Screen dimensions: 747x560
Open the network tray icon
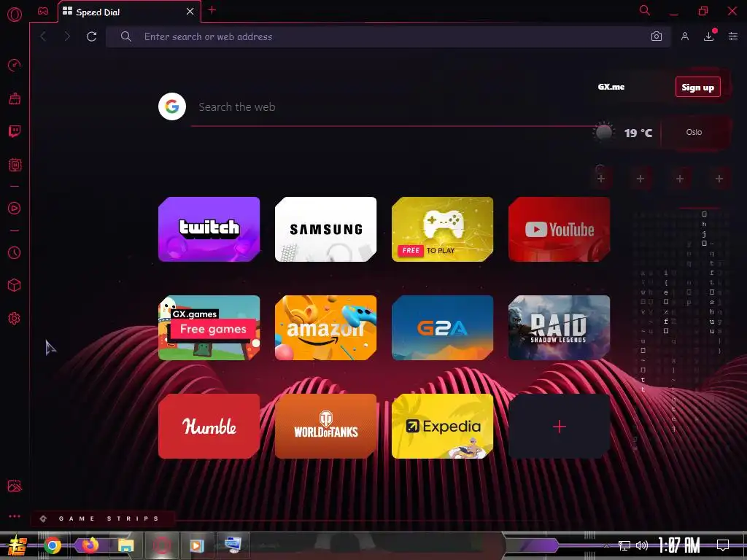pos(624,545)
